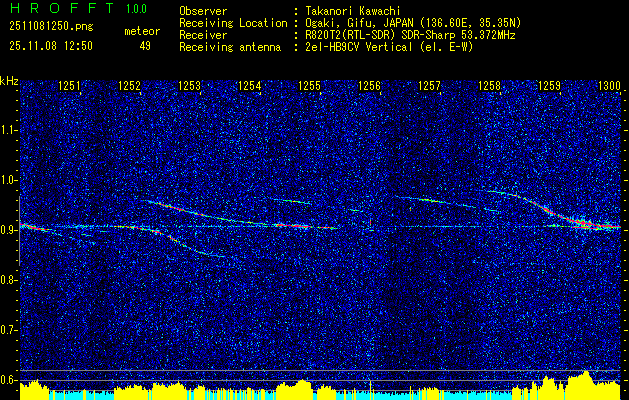Click the 1258 time marker
This screenshot has width=629, height=400.
click(489, 85)
